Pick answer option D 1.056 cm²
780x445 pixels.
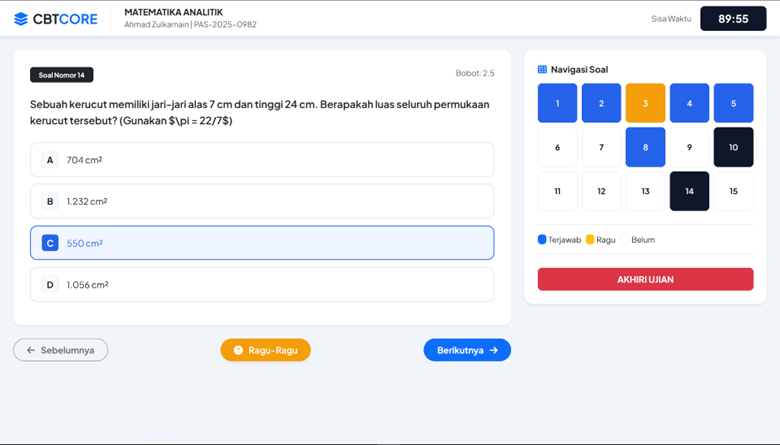(x=262, y=285)
